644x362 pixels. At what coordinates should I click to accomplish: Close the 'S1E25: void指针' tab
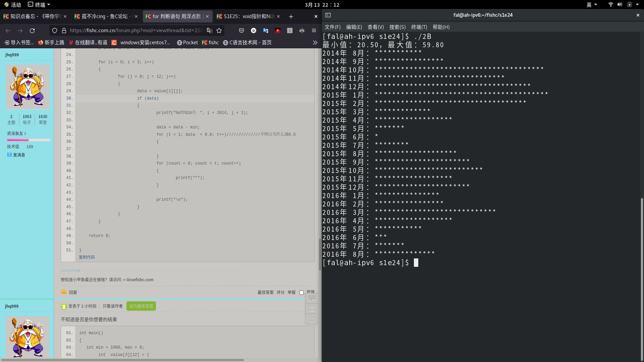coord(278,16)
